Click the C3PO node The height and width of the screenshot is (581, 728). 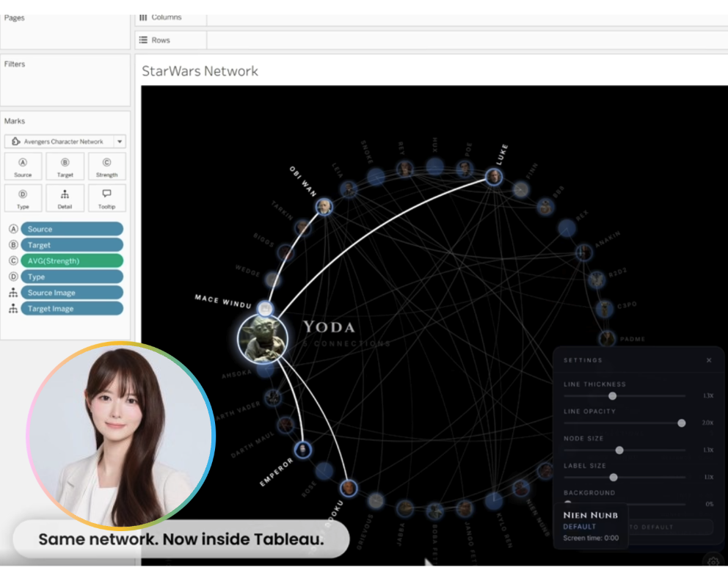pos(604,308)
